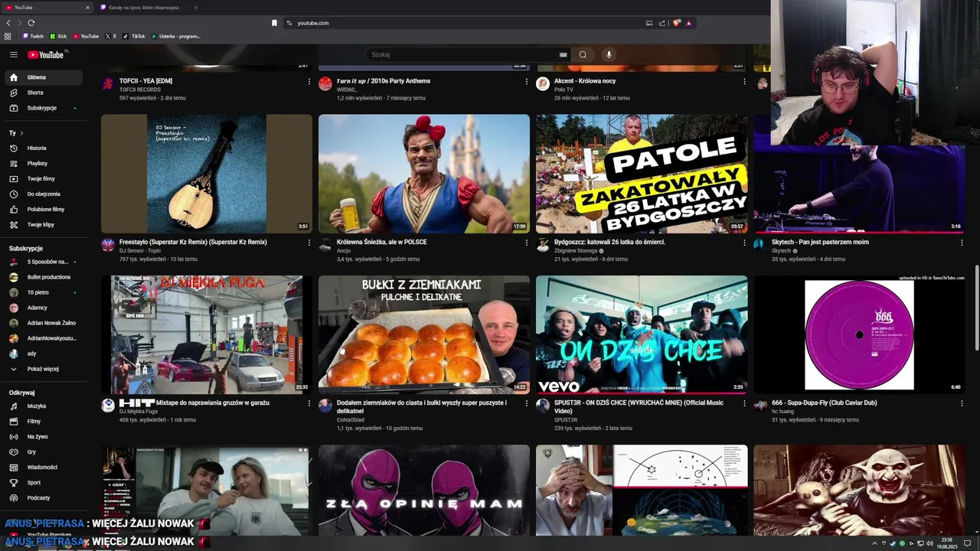Open Shorts in the sidebar
The width and height of the screenshot is (980, 551).
43,93
